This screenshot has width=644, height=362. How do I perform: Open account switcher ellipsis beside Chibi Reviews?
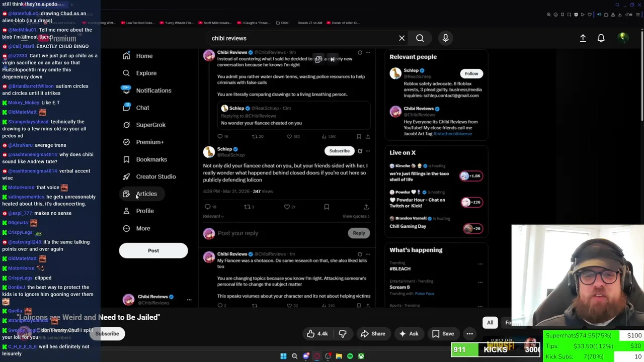[x=189, y=300]
